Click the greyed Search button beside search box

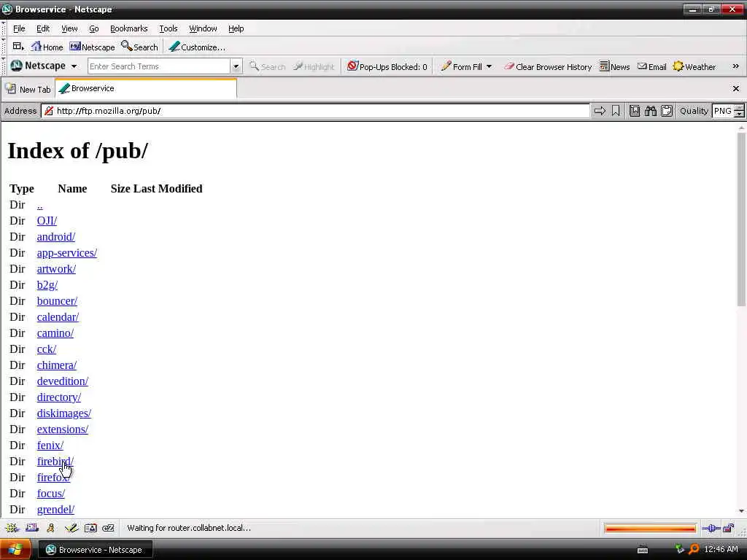pos(267,66)
